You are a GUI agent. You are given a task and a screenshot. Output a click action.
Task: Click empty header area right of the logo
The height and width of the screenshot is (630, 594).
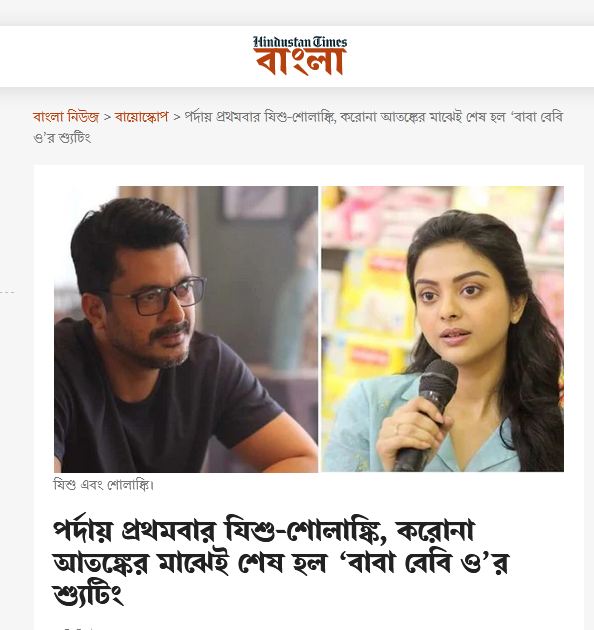click(x=470, y=56)
